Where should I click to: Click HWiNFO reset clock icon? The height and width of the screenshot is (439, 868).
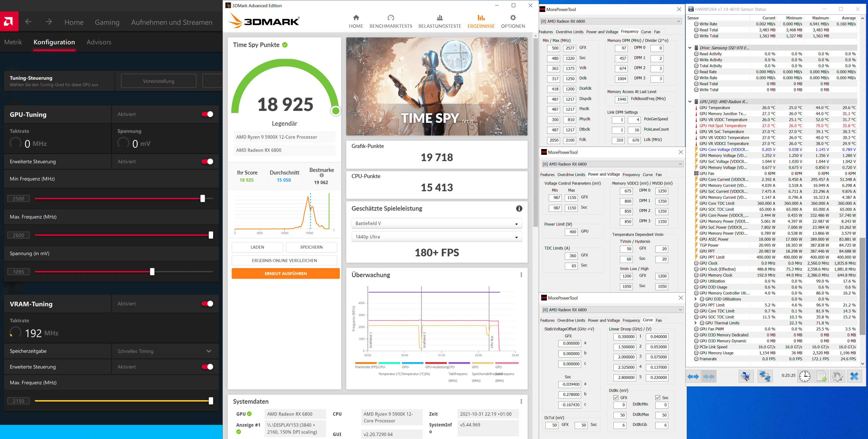pyautogui.click(x=805, y=376)
